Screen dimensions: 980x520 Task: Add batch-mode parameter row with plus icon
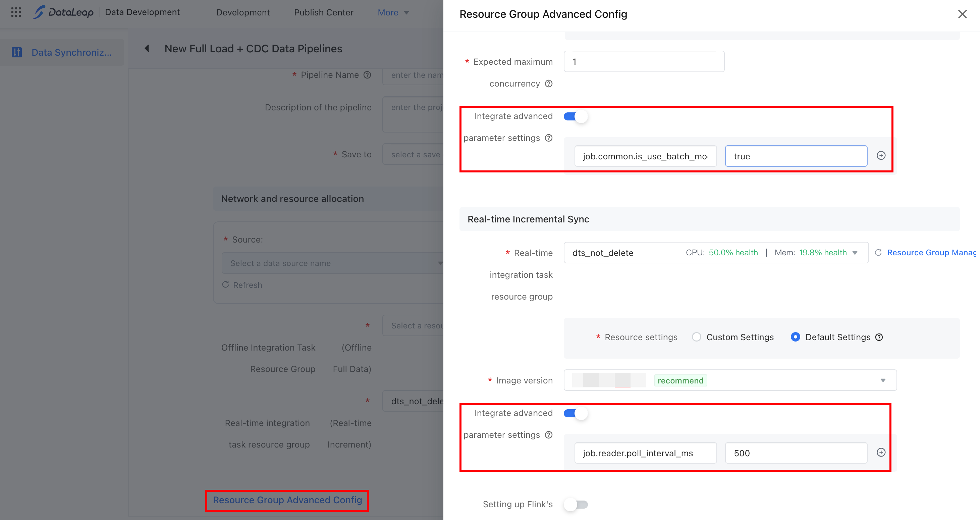(881, 156)
